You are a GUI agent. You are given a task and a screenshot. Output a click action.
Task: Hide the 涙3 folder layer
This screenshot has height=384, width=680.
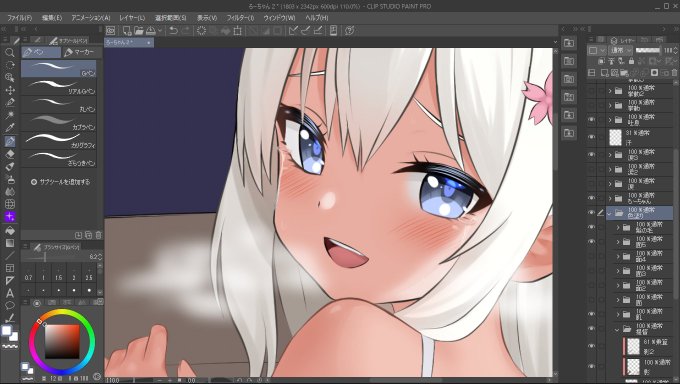[x=592, y=155]
